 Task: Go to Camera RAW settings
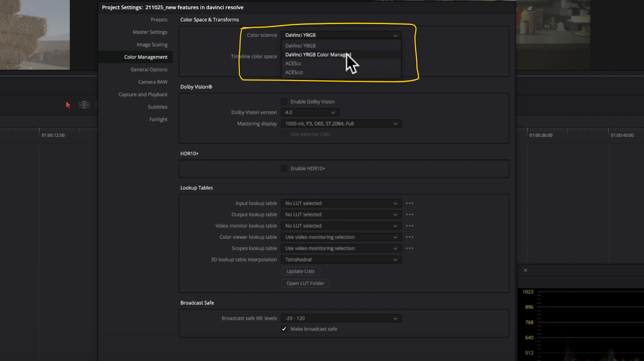[x=153, y=82]
